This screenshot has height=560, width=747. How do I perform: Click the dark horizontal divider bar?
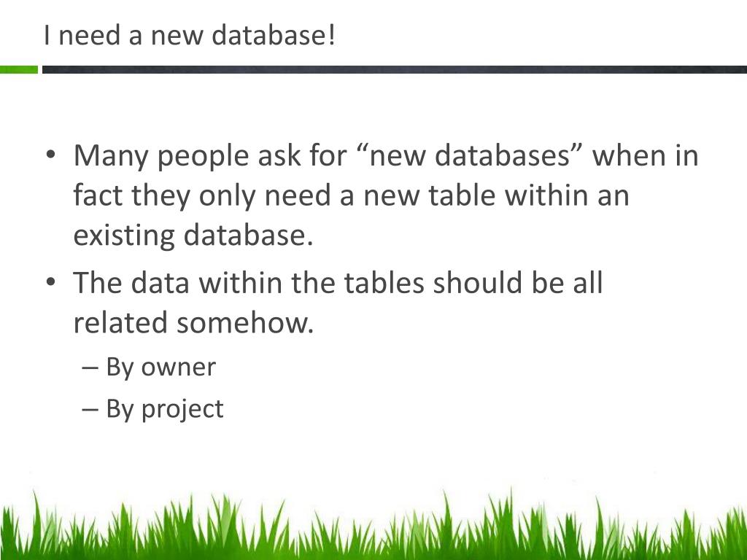click(x=395, y=69)
